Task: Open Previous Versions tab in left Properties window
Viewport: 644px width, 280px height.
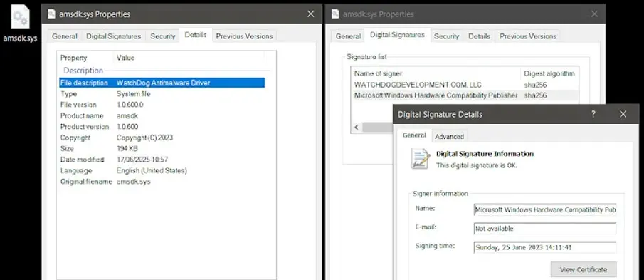Action: pyautogui.click(x=244, y=36)
